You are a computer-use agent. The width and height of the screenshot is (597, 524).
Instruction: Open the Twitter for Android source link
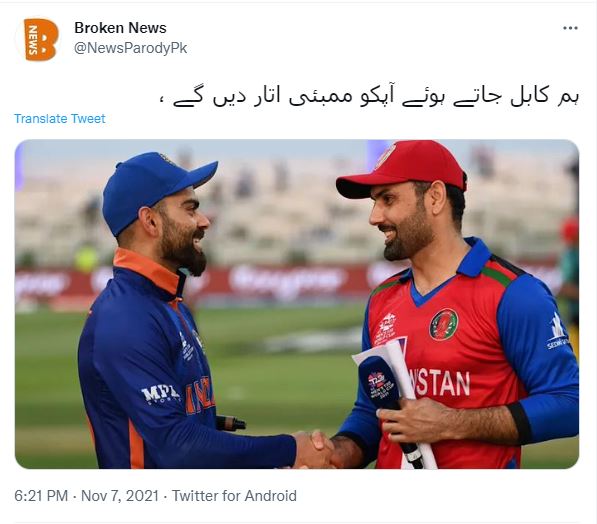pos(234,496)
